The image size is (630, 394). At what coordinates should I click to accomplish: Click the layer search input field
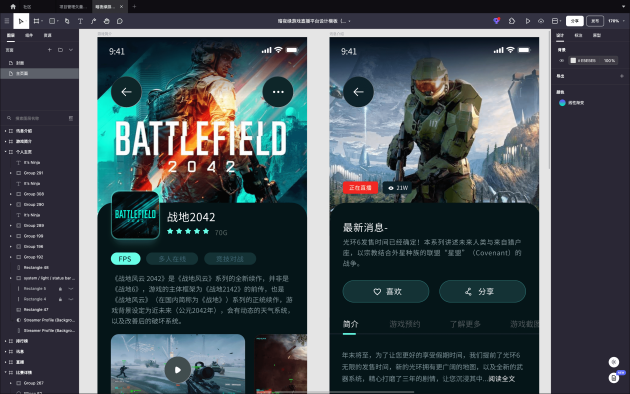click(39, 118)
